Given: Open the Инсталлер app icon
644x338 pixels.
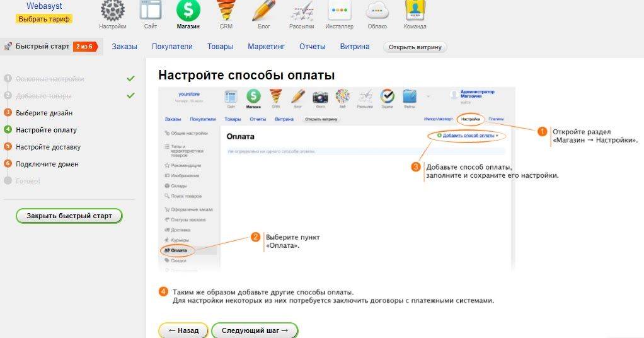Looking at the screenshot, I should pyautogui.click(x=339, y=10).
